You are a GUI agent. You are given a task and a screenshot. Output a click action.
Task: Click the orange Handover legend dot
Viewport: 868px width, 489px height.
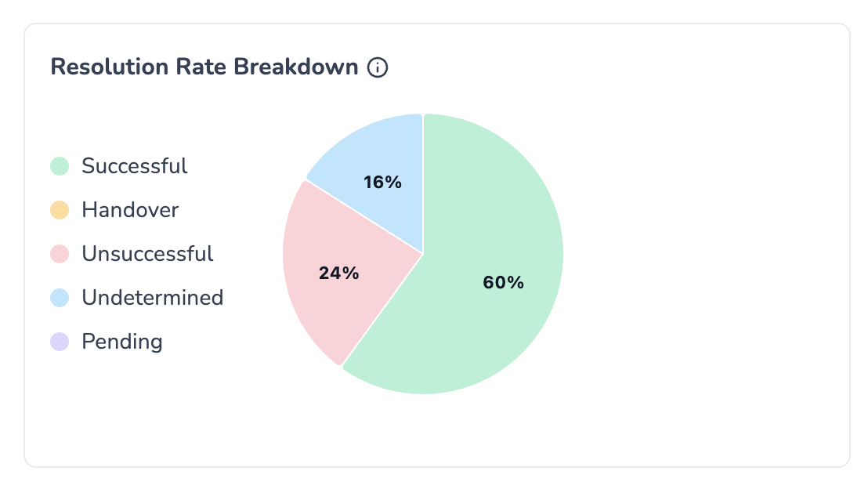point(60,210)
